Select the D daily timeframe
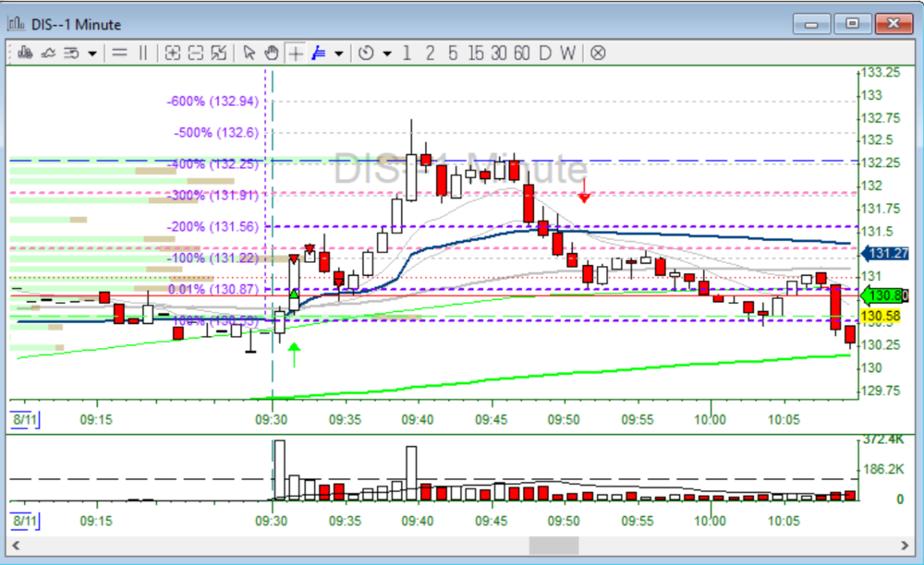The height and width of the screenshot is (565, 924). [x=545, y=53]
